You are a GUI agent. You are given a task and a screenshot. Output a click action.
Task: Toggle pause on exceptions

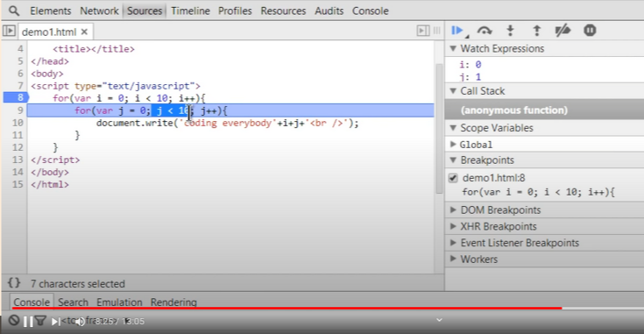tap(590, 31)
